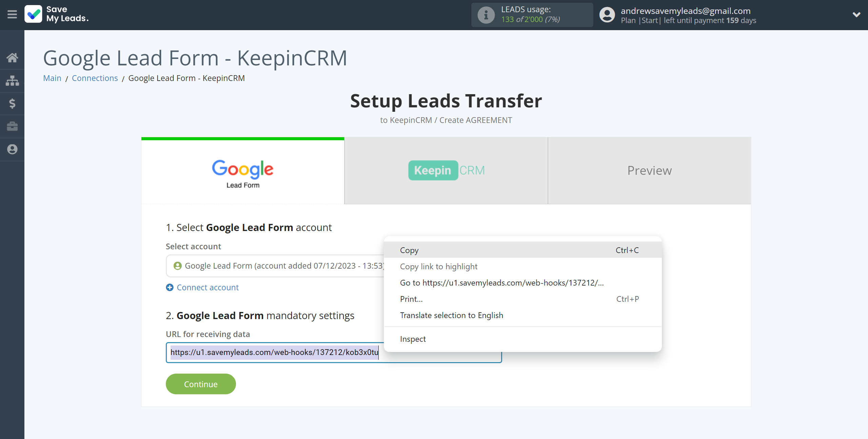Click the account avatar icon in select field
Viewport: 868px width, 439px height.
[177, 266]
